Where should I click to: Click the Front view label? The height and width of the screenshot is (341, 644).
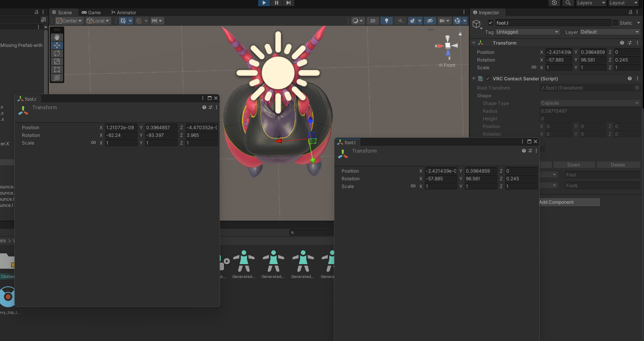coord(449,65)
